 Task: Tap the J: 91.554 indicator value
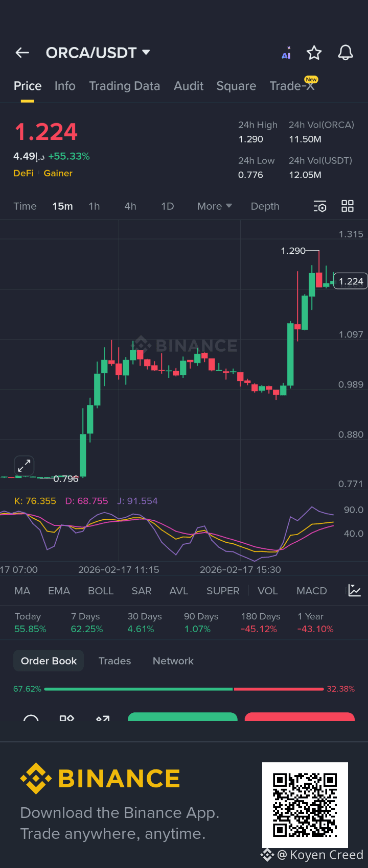click(x=137, y=501)
